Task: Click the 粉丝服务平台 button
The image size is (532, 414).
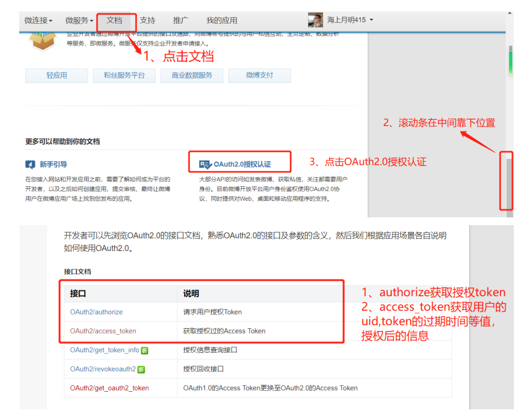Action: coord(124,75)
